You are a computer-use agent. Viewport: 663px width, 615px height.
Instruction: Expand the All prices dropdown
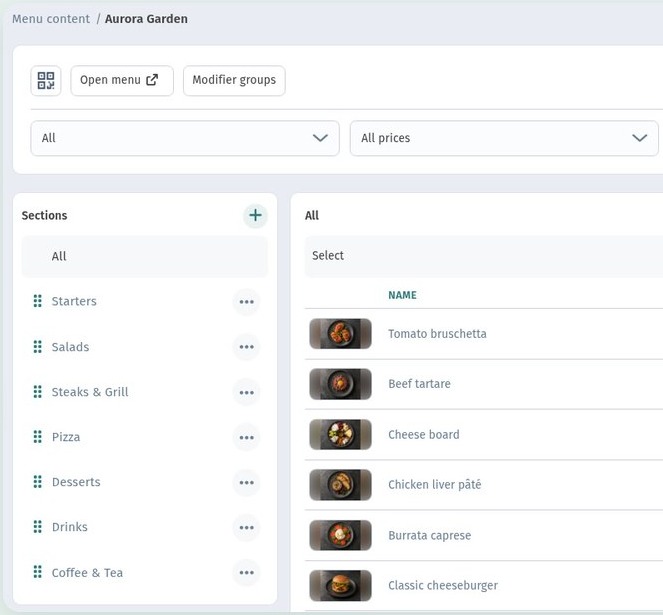[x=504, y=138]
